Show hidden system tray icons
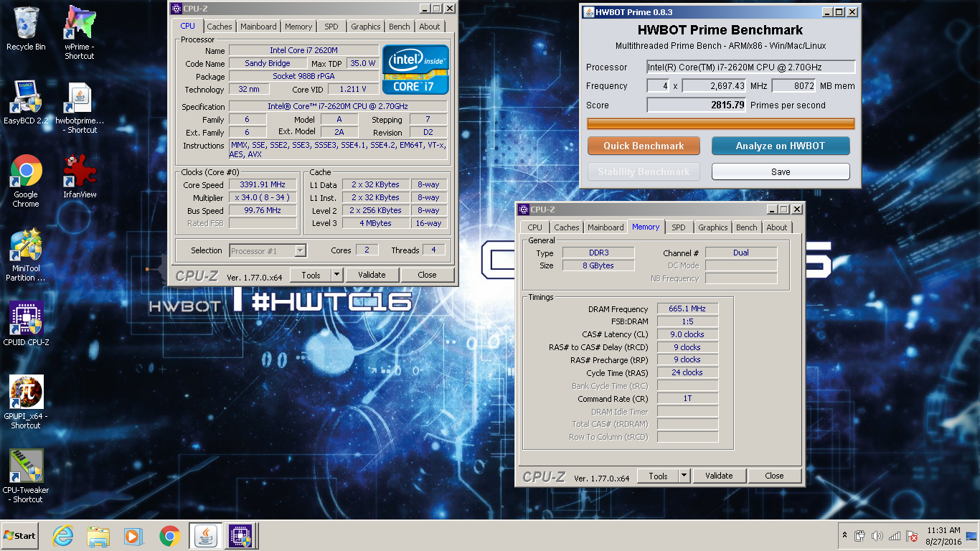Image resolution: width=980 pixels, height=551 pixels. pos(844,535)
